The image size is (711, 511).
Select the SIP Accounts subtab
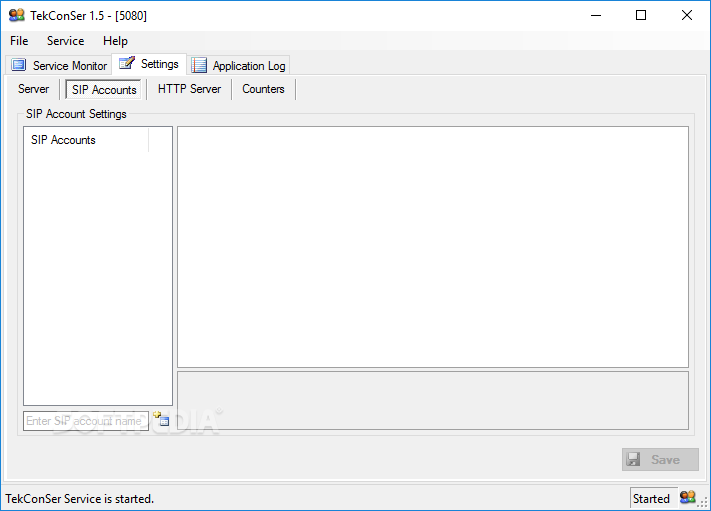click(104, 89)
